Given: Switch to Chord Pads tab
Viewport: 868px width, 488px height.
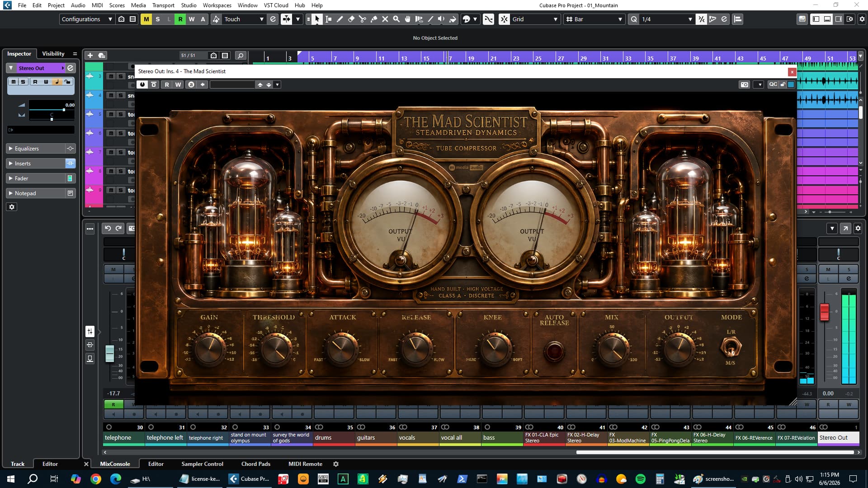Looking at the screenshot, I should pos(256,464).
